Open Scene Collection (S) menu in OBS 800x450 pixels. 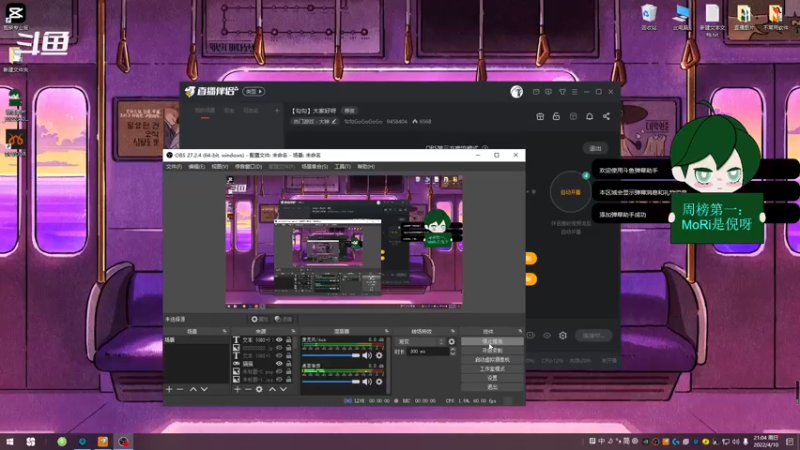coord(314,167)
